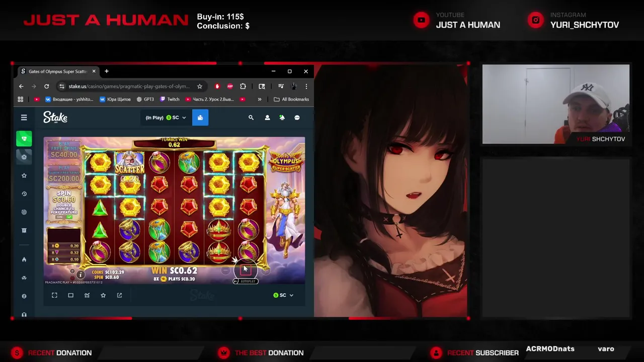Expand hidden bookmarks chevron

point(260,100)
